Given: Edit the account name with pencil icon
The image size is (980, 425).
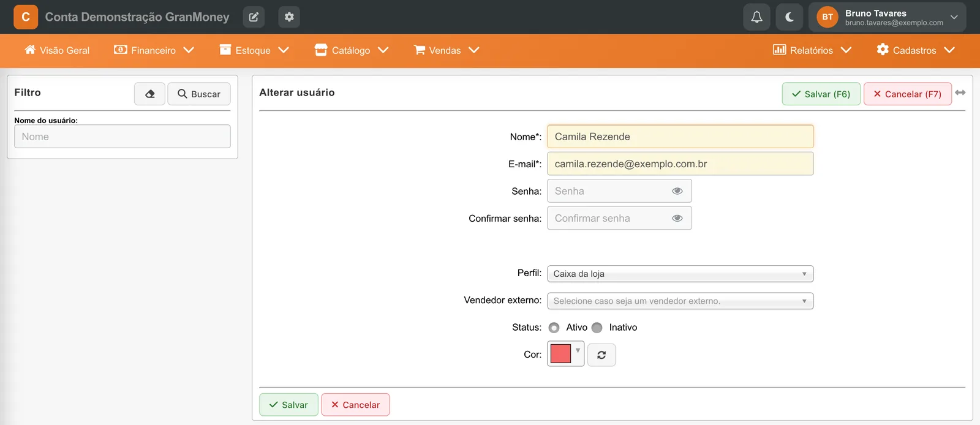Looking at the screenshot, I should click(x=254, y=17).
